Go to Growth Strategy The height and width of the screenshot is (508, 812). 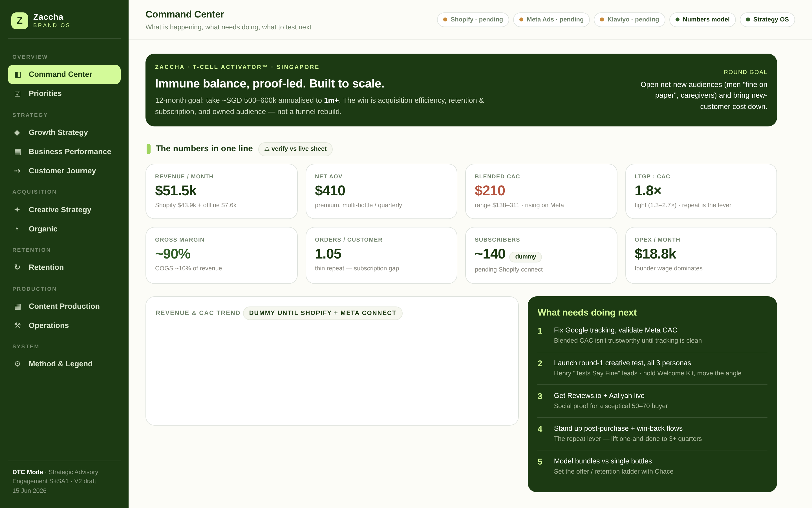coord(64,133)
